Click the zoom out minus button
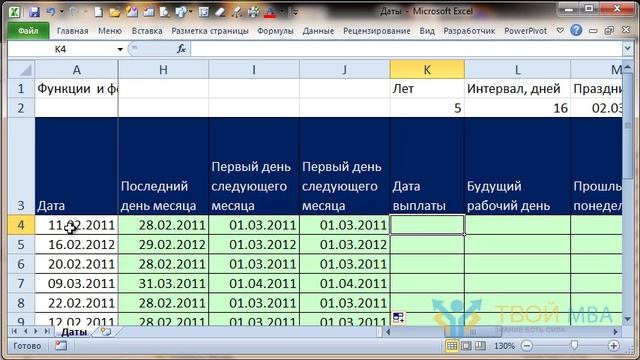 pyautogui.click(x=527, y=346)
